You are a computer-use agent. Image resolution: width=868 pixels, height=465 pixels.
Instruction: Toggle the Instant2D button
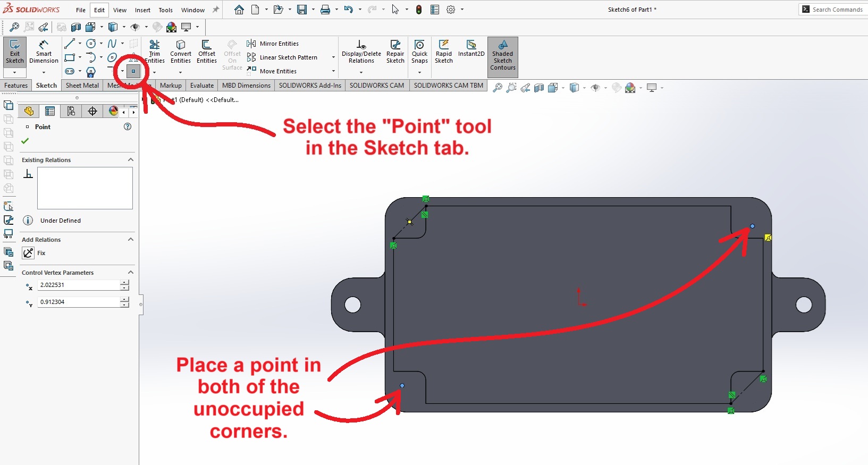click(471, 48)
